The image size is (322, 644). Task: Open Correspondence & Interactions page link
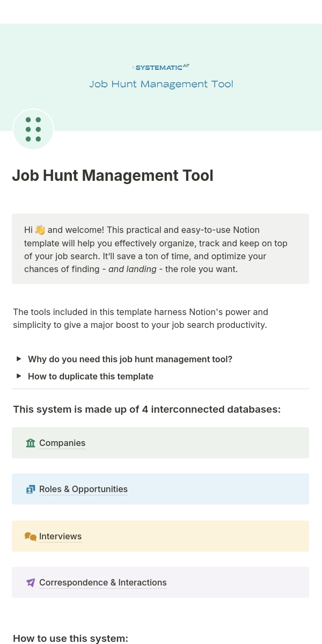coord(103,582)
